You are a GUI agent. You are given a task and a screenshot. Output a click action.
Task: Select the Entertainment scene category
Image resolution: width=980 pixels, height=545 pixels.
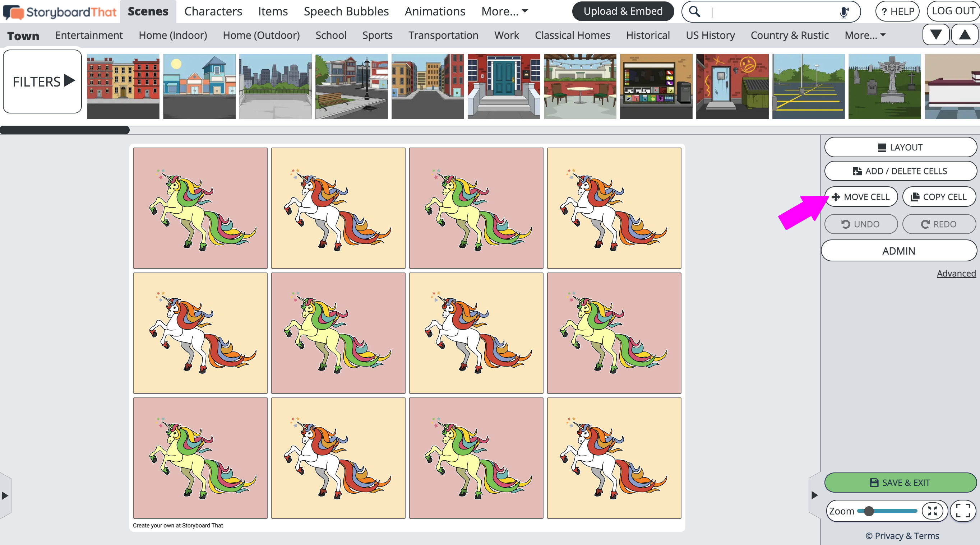point(89,36)
